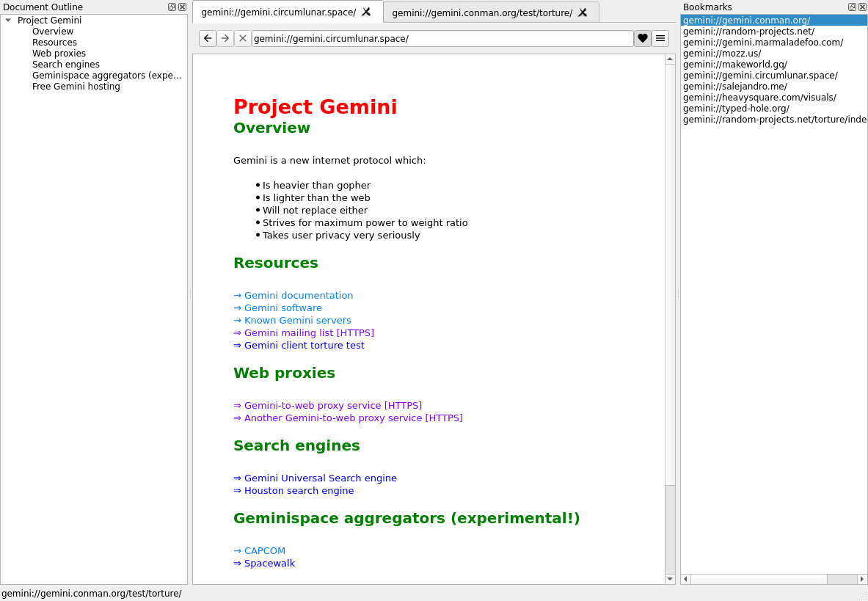Image resolution: width=868 pixels, height=601 pixels.
Task: Click Bookmarks horizontal scrollbar left arrow
Action: [x=686, y=579]
